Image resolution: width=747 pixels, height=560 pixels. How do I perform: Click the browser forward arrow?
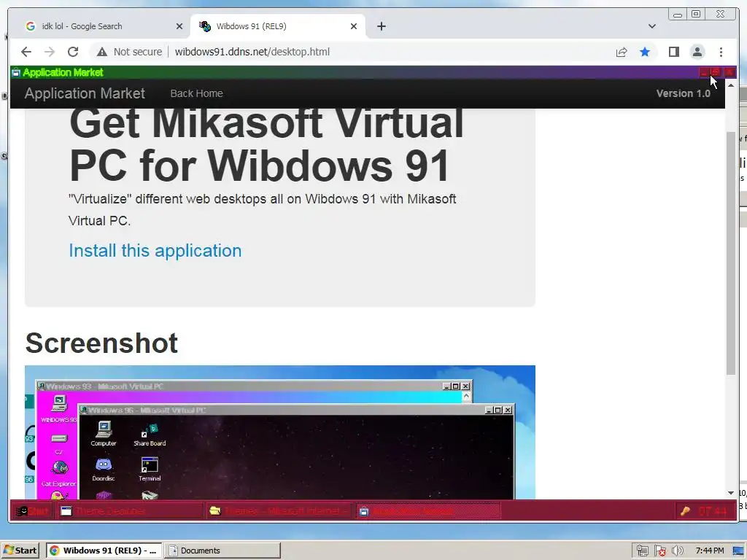[x=50, y=52]
